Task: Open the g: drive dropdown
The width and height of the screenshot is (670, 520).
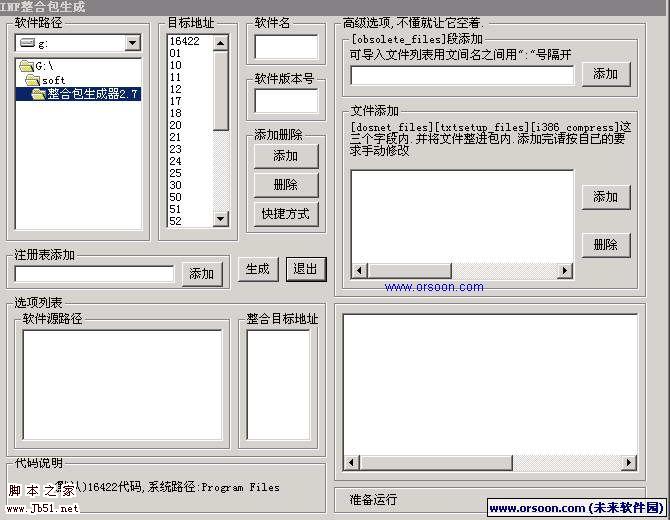Action: pos(132,43)
